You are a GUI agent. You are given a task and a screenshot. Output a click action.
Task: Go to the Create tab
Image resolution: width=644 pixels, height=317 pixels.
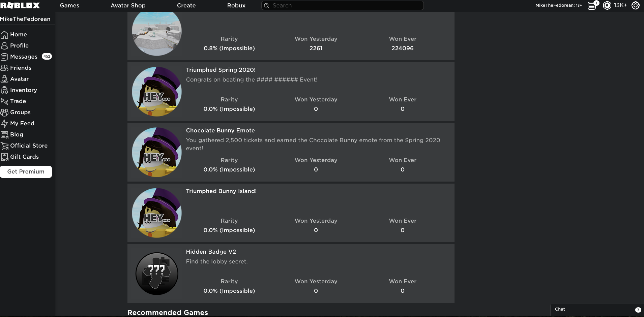[x=186, y=5]
